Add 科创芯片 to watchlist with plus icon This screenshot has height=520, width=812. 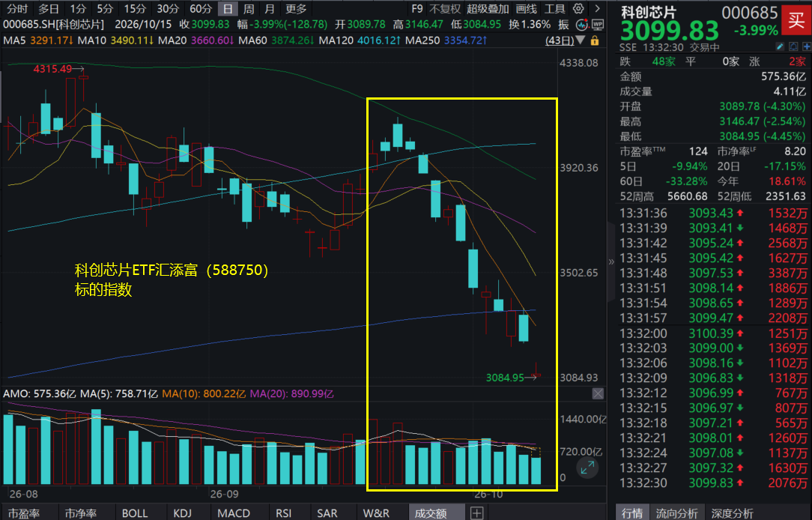[806, 47]
